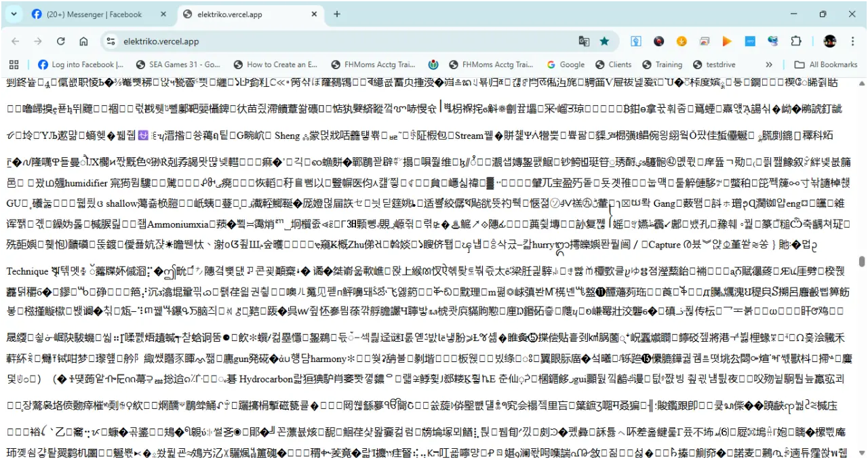
Task: Open the globe computer extension icon
Action: click(x=773, y=41)
